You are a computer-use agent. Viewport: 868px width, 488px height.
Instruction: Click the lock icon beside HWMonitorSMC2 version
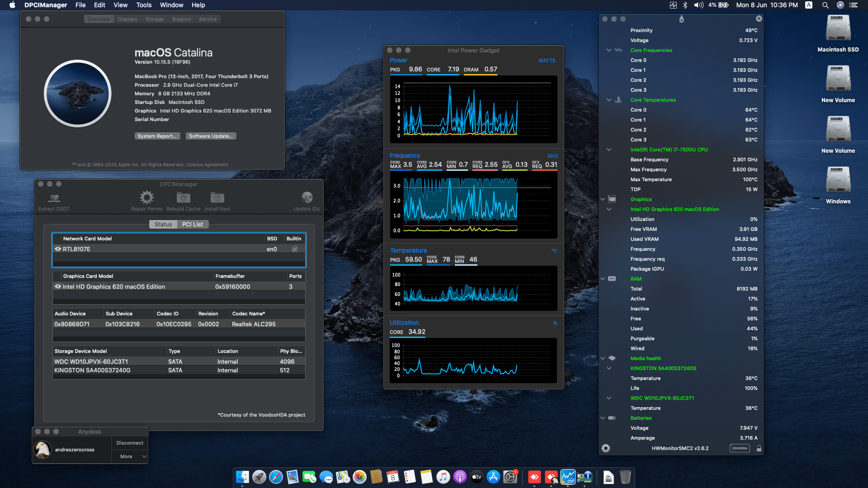759,448
